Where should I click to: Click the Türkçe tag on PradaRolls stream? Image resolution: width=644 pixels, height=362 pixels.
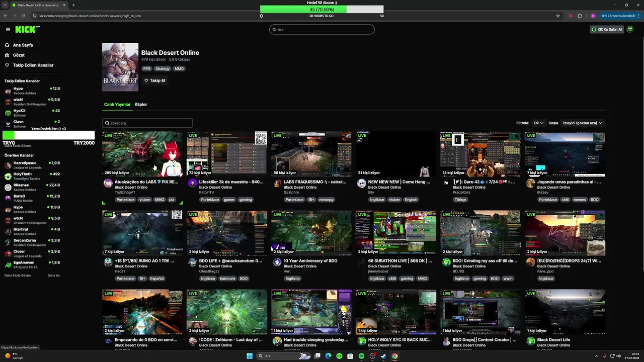coord(461,200)
